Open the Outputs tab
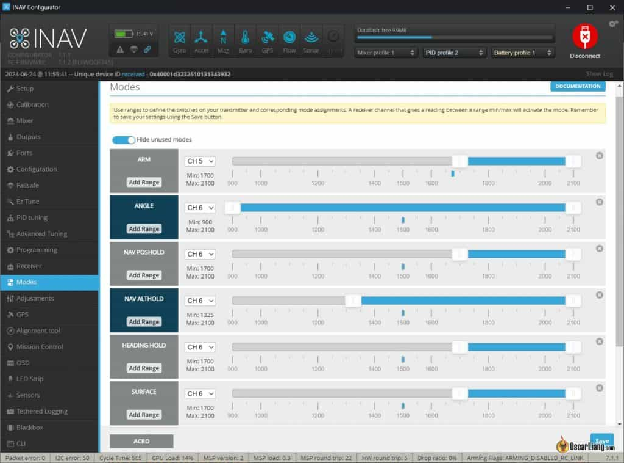 click(x=49, y=137)
